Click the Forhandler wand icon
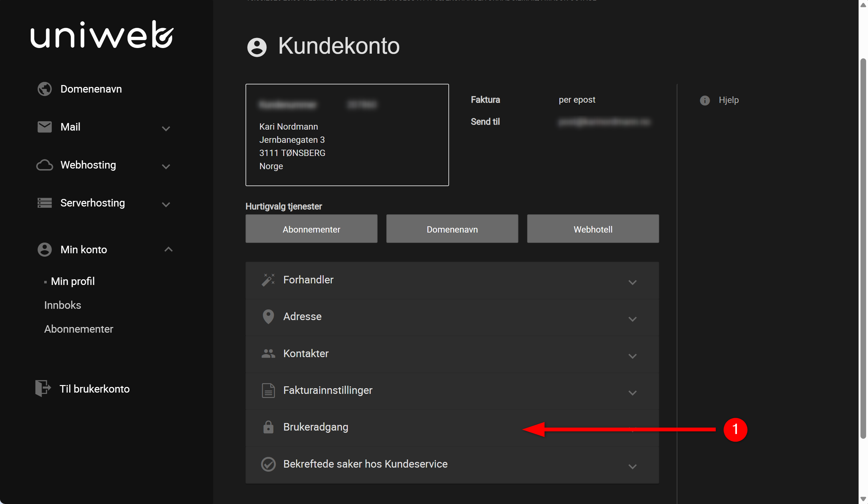Screen dimensions: 868x504 tap(268, 280)
